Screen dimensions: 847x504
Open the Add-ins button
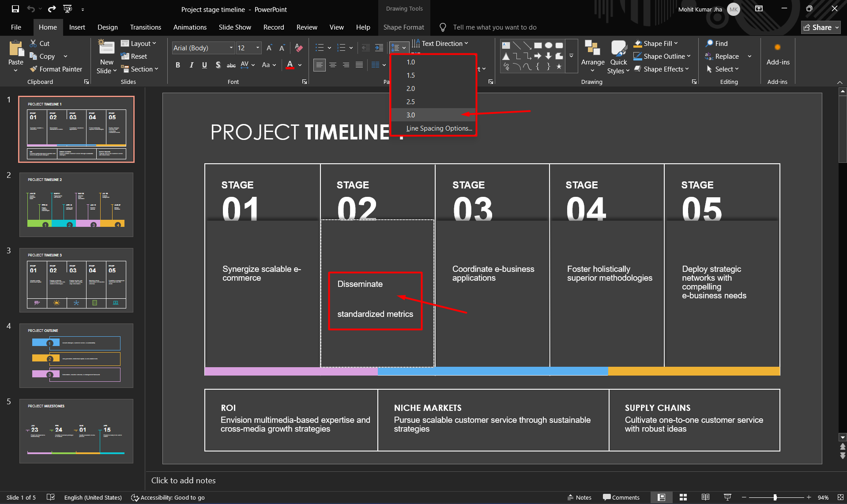click(778, 53)
